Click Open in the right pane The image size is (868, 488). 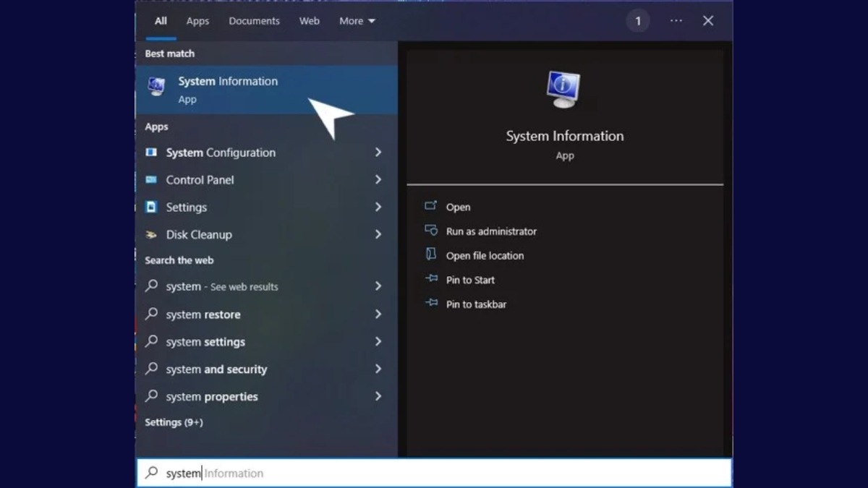(x=458, y=207)
